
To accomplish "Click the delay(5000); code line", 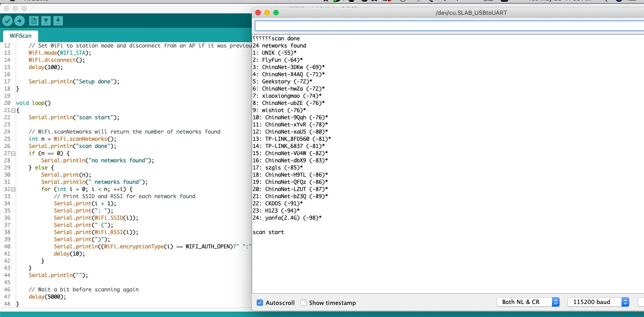I will pos(47,297).
